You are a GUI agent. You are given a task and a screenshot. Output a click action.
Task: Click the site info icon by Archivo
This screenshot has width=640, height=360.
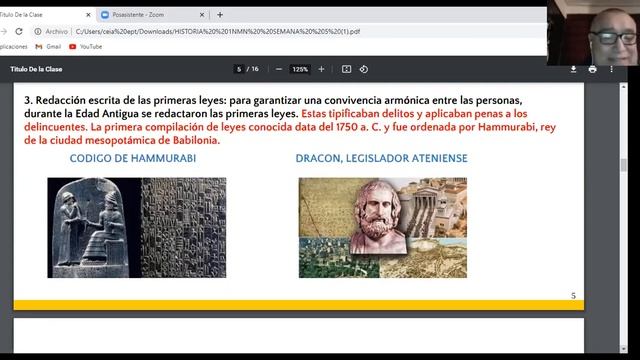(x=38, y=31)
